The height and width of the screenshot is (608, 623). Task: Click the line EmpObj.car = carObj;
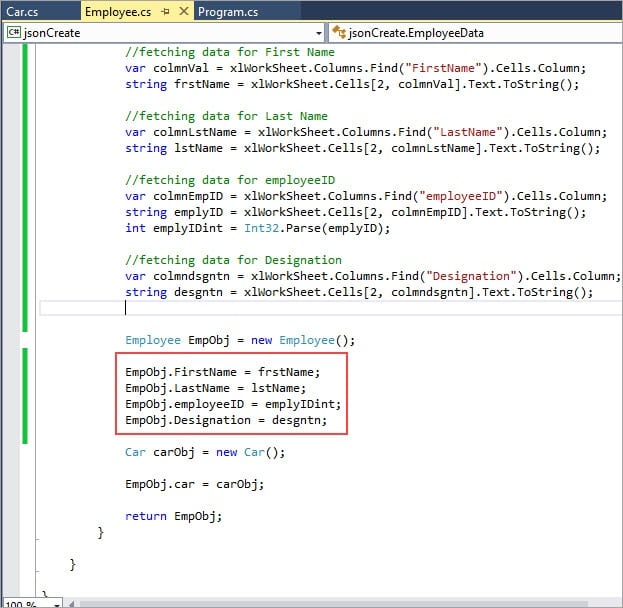pyautogui.click(x=195, y=484)
